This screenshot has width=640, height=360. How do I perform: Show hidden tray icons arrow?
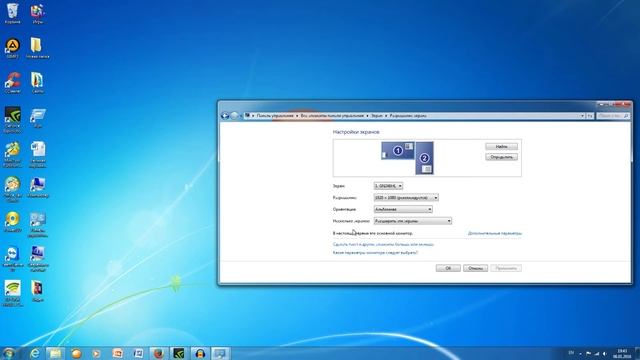tap(580, 353)
